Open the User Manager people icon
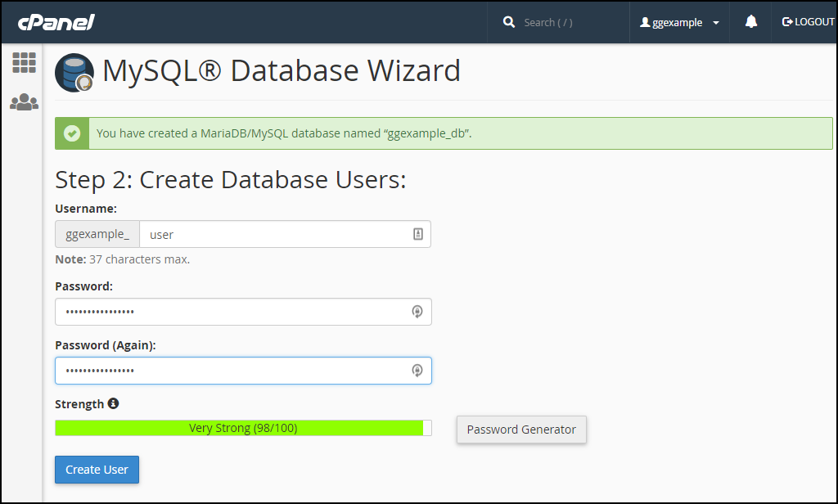 click(x=24, y=102)
